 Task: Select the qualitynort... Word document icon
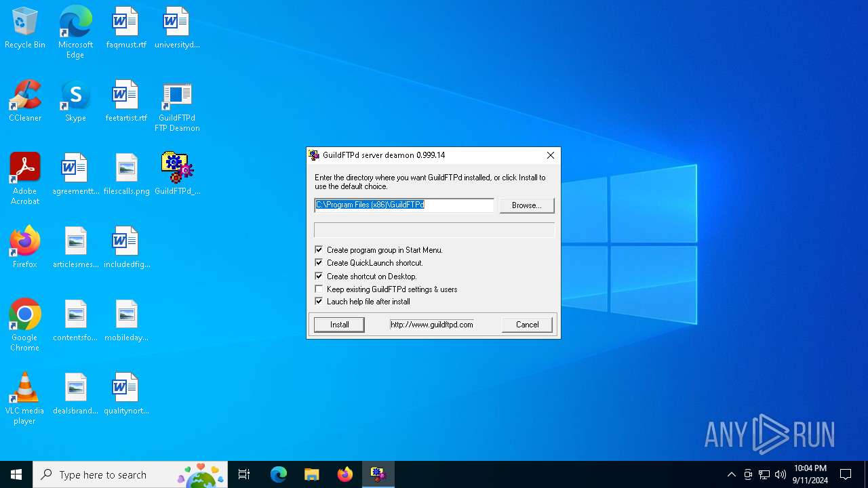126,394
